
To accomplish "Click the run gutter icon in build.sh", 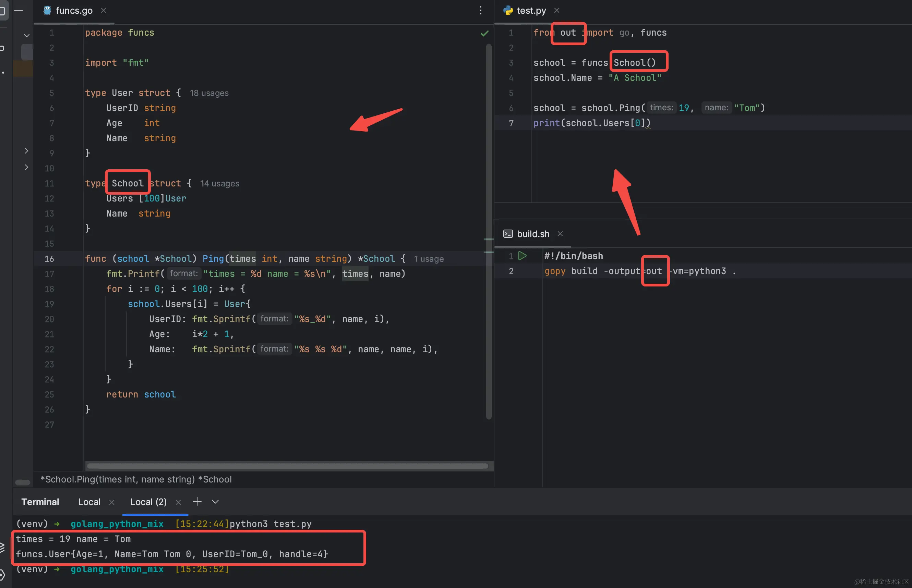I will [522, 256].
